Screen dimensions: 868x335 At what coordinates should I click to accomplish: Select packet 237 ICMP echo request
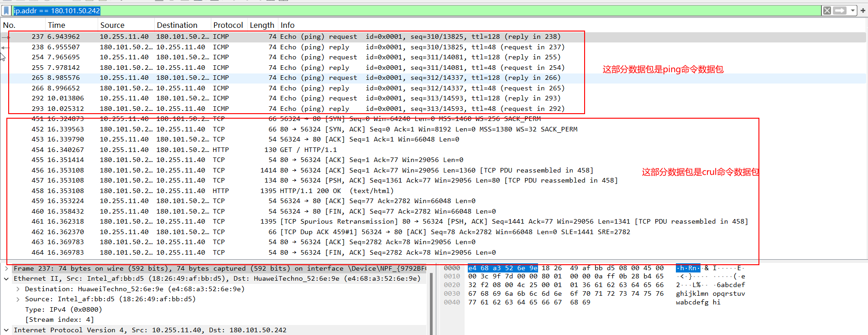pos(433,37)
